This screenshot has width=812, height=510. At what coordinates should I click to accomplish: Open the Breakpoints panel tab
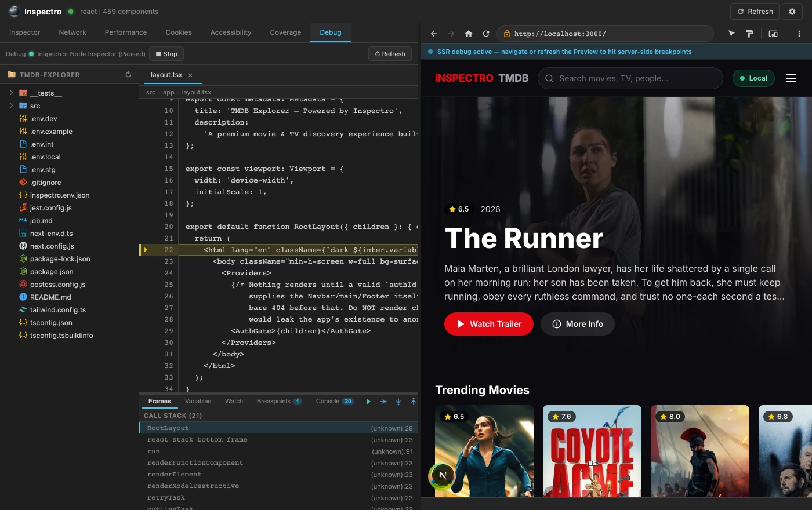point(279,401)
